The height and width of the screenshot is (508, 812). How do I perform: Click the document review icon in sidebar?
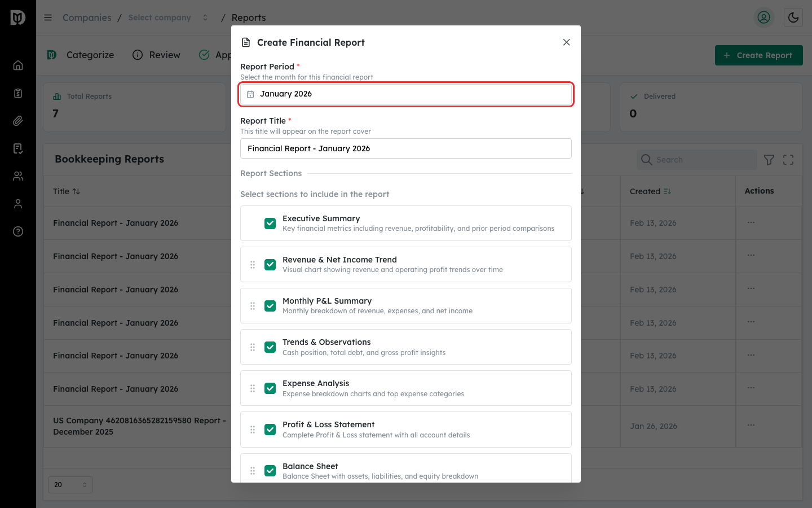click(18, 148)
